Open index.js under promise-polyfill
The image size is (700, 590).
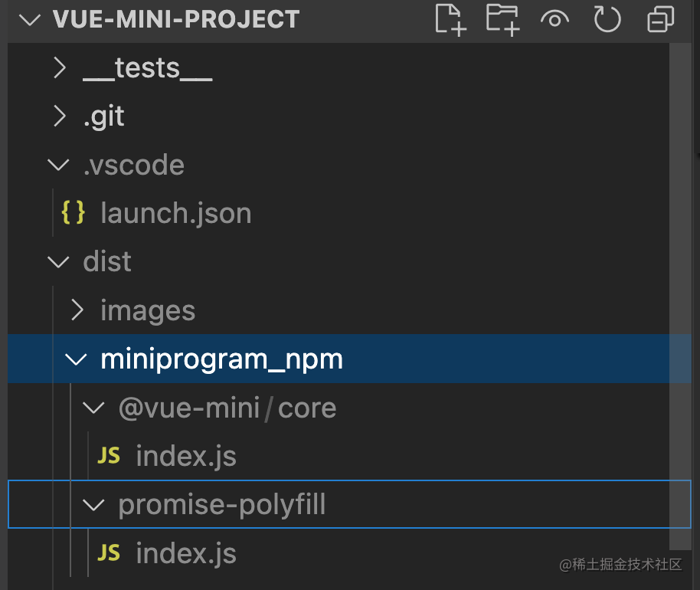tap(349, 553)
